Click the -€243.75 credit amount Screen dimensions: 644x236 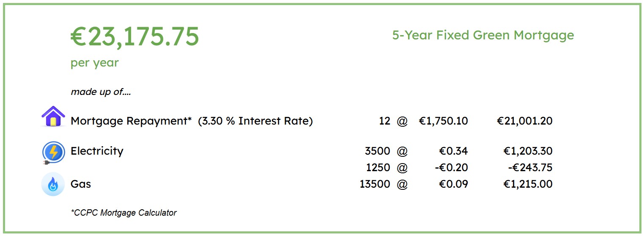tap(531, 168)
